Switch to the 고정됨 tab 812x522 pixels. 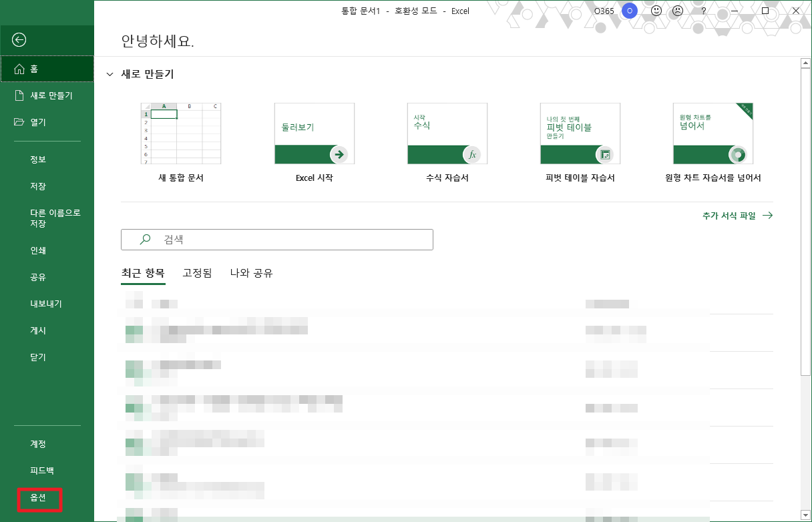(x=197, y=273)
